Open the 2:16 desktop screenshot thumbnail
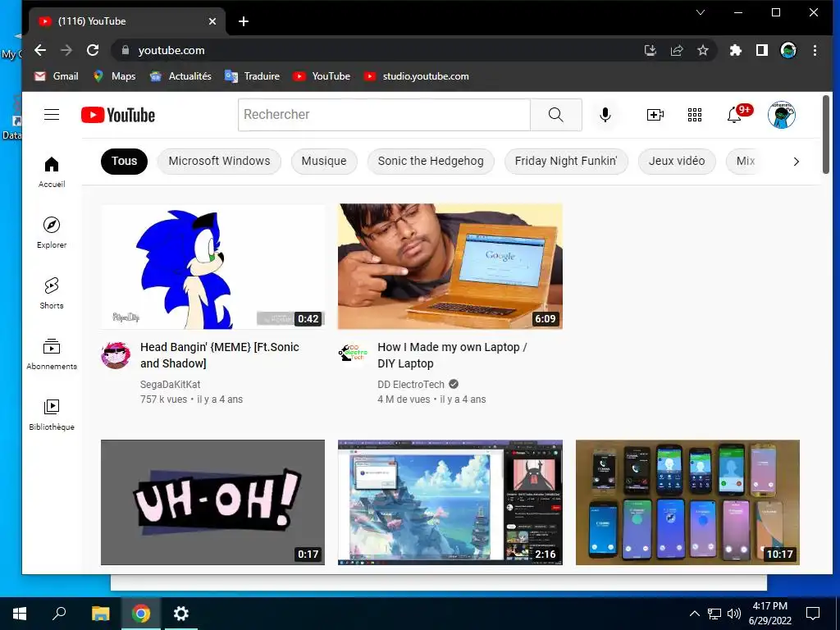Screen dimensions: 840x630 click(450, 503)
